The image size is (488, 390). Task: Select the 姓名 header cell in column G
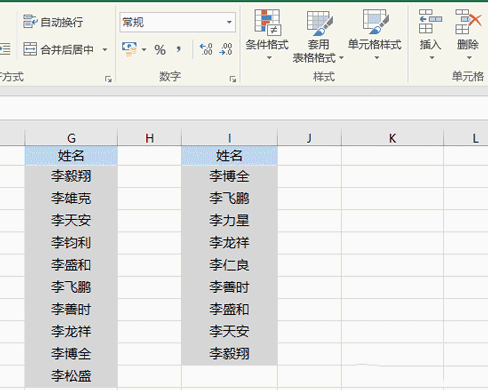coord(71,156)
